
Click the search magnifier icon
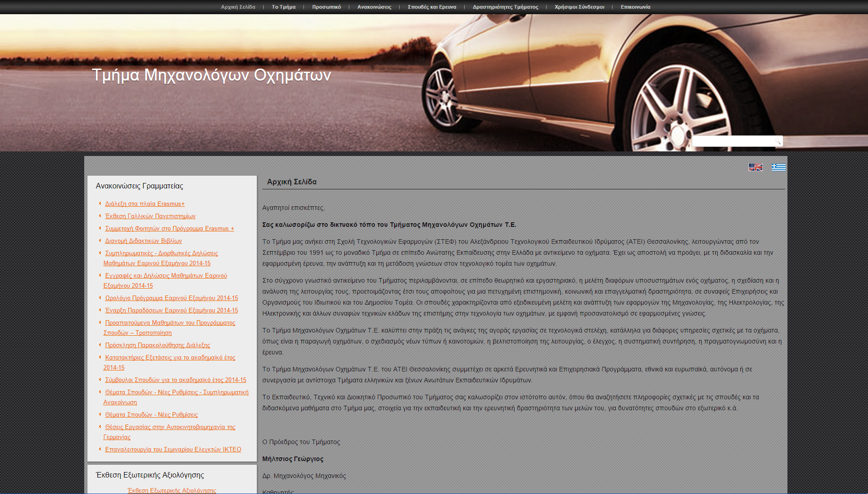pos(777,141)
